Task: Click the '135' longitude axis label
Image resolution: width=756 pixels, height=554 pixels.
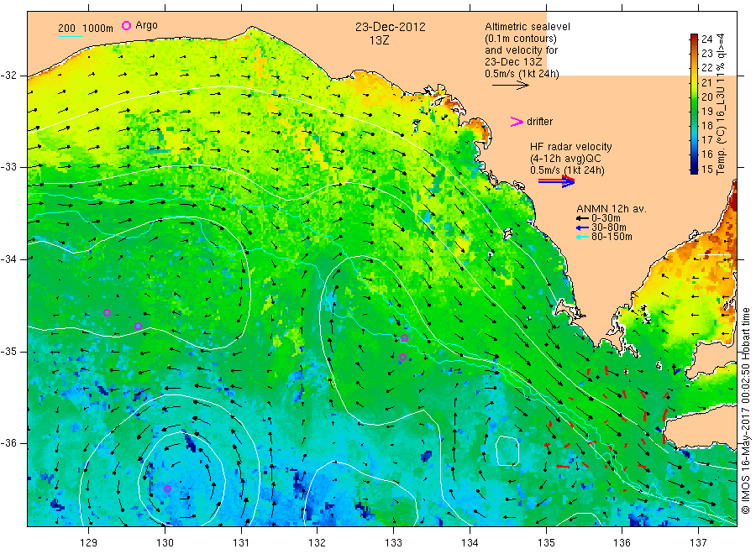Action: (546, 542)
